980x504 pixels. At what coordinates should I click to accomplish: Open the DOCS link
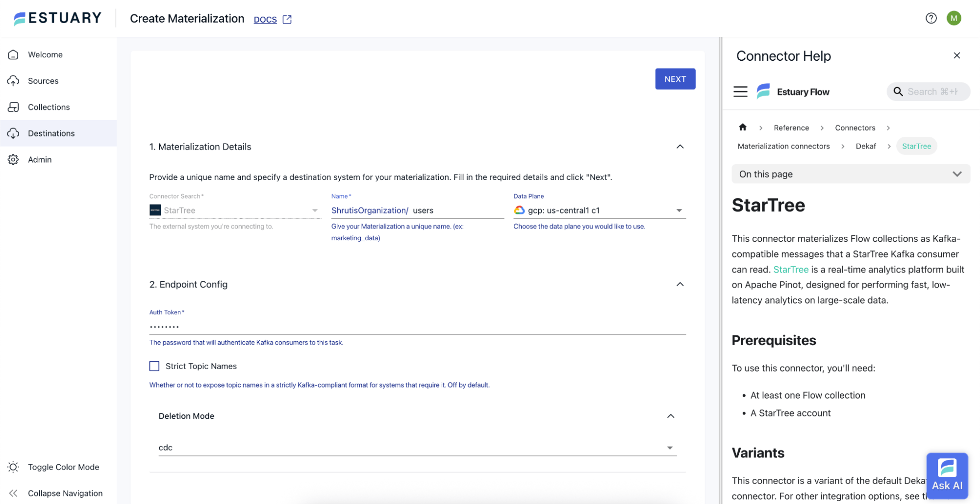pos(265,20)
